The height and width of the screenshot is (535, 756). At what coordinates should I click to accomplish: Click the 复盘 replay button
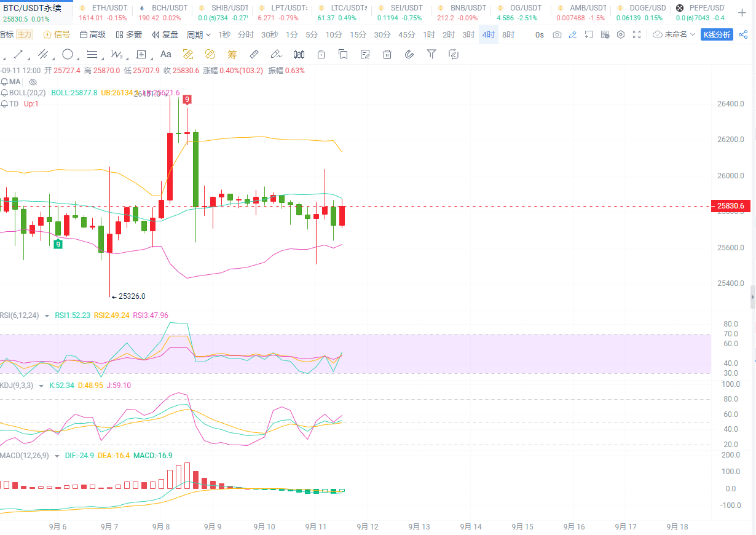[165, 34]
